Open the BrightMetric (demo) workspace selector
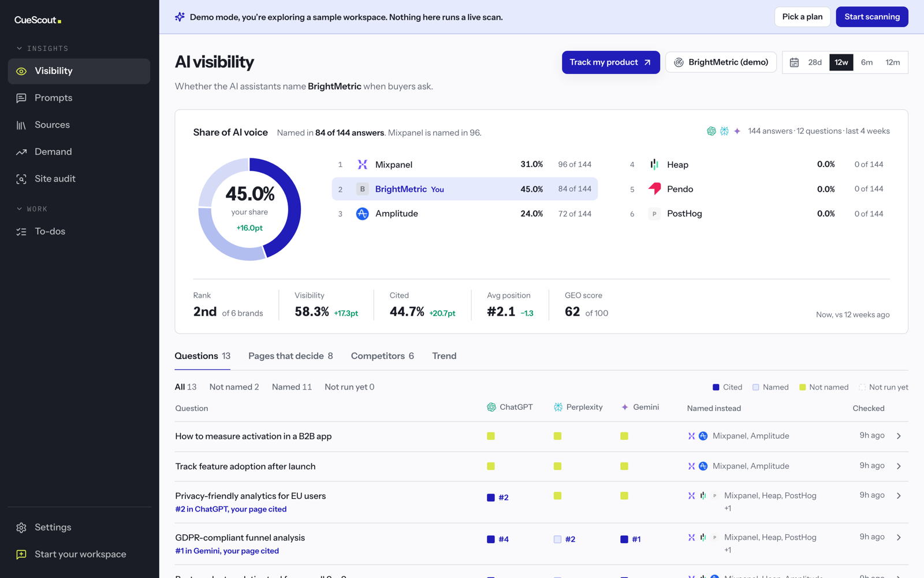924x578 pixels. (721, 62)
